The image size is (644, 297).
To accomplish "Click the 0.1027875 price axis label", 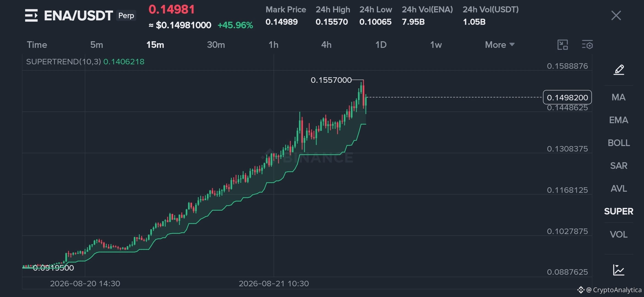I will coord(567,231).
